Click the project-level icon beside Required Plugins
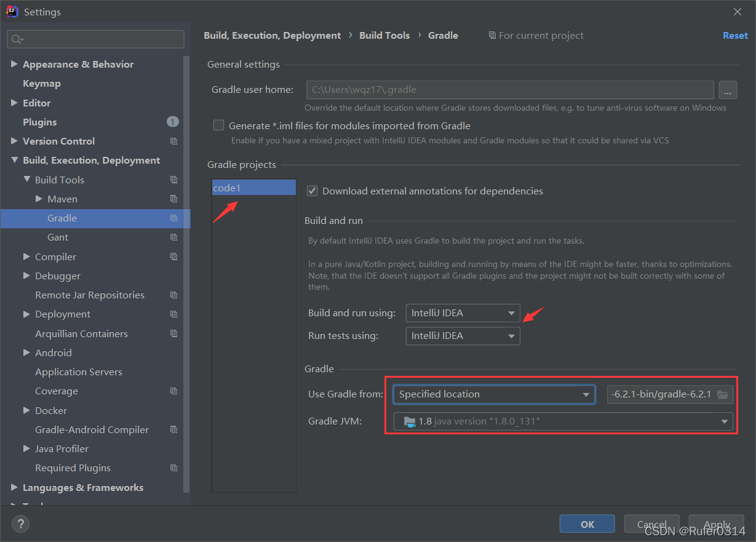Screen dimensions: 756x542 (174, 468)
